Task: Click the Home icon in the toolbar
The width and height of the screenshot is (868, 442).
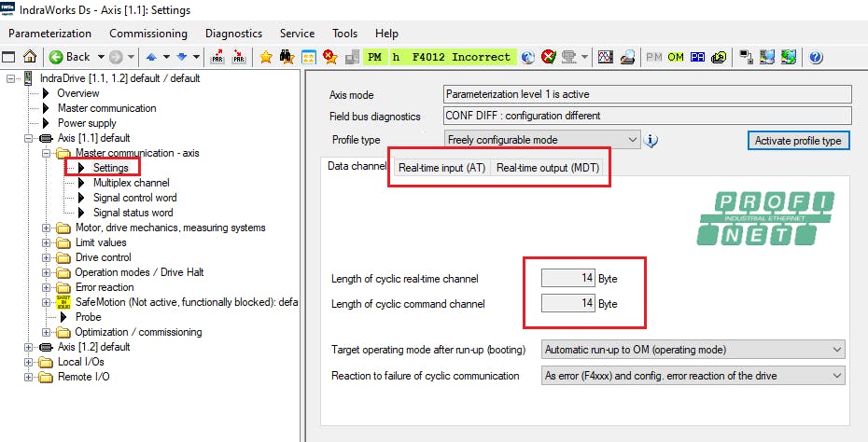Action: tap(30, 57)
